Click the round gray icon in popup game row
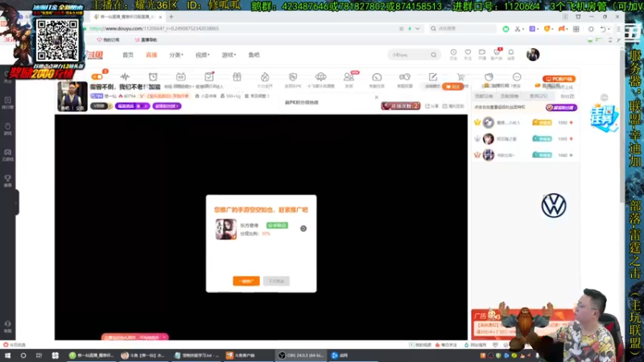Screen dimensions: 644x362 [303, 228]
